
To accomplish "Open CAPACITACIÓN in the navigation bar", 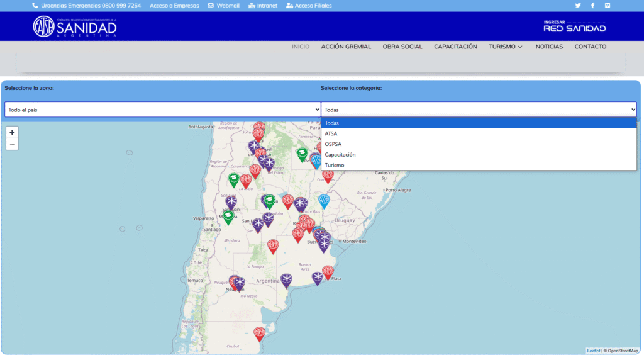I will click(455, 47).
